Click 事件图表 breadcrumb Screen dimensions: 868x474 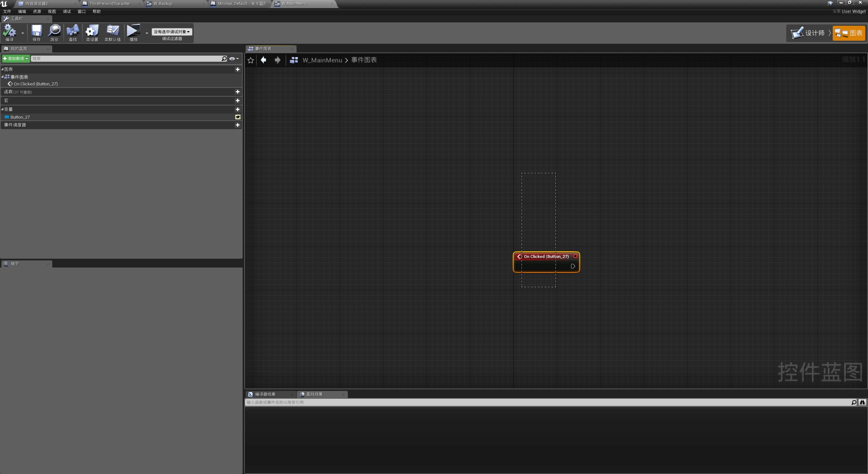pyautogui.click(x=364, y=60)
